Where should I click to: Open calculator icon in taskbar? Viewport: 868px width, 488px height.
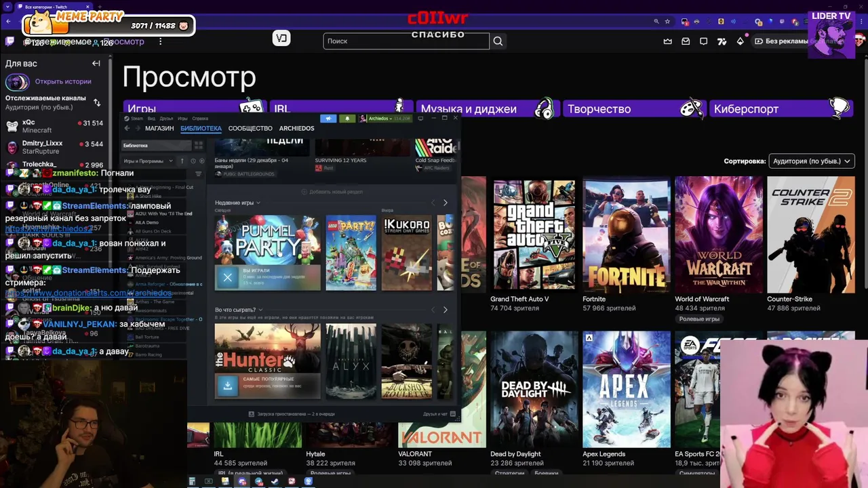[x=192, y=482]
